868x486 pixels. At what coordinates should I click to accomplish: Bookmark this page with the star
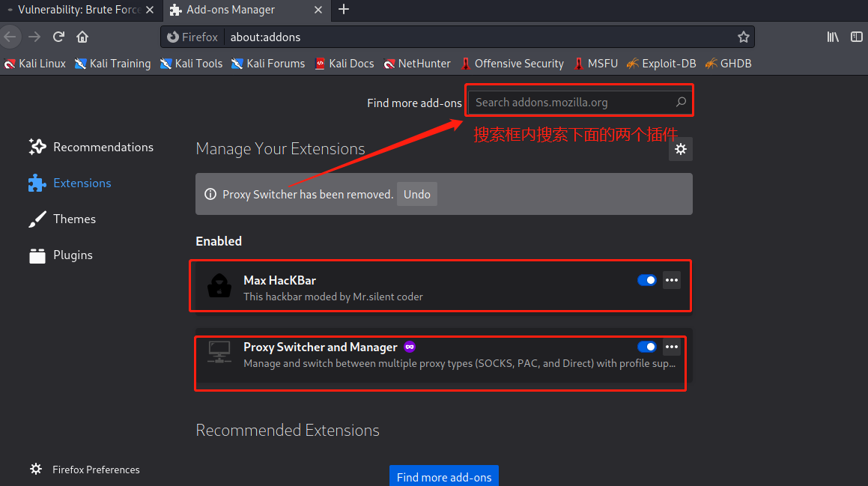click(x=743, y=37)
